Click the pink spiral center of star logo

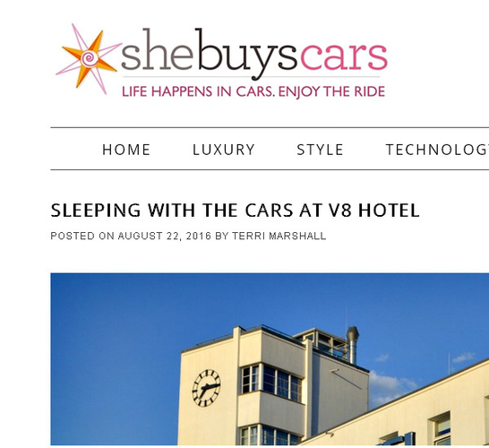(90, 58)
